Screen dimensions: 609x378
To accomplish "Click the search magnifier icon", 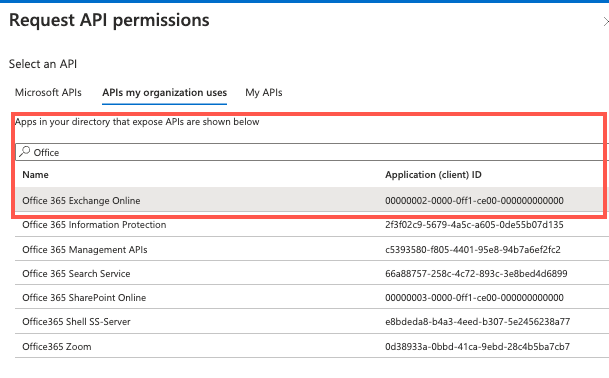I will [24, 152].
